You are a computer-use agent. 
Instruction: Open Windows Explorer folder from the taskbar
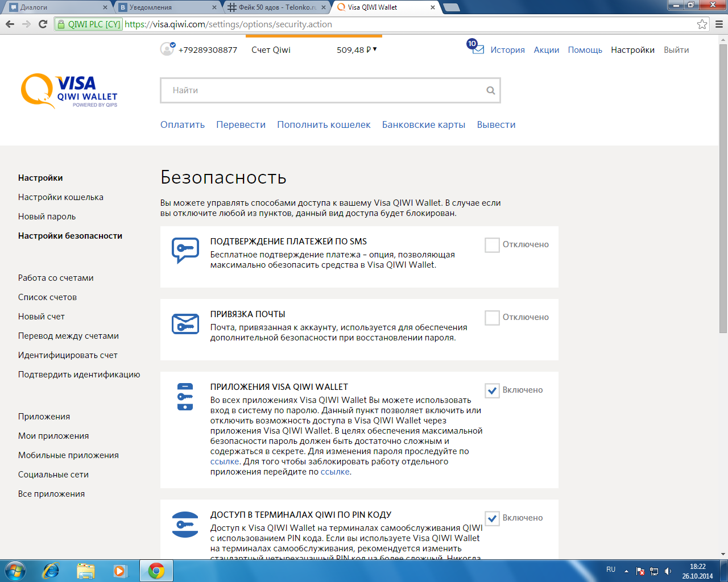pos(86,571)
